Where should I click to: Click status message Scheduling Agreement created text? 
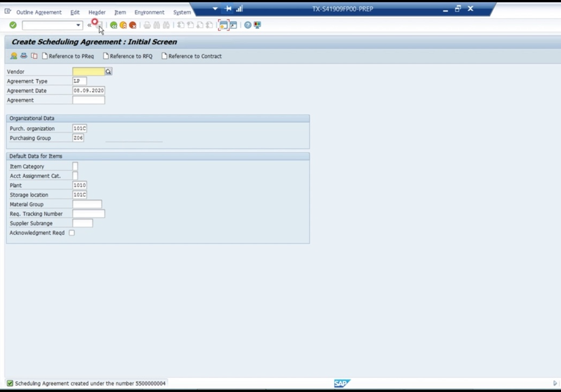coord(90,383)
